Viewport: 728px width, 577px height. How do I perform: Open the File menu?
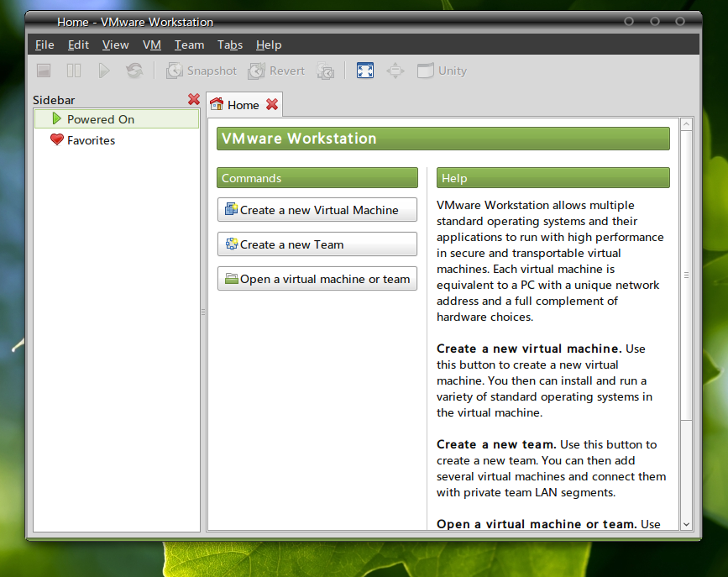coord(45,45)
